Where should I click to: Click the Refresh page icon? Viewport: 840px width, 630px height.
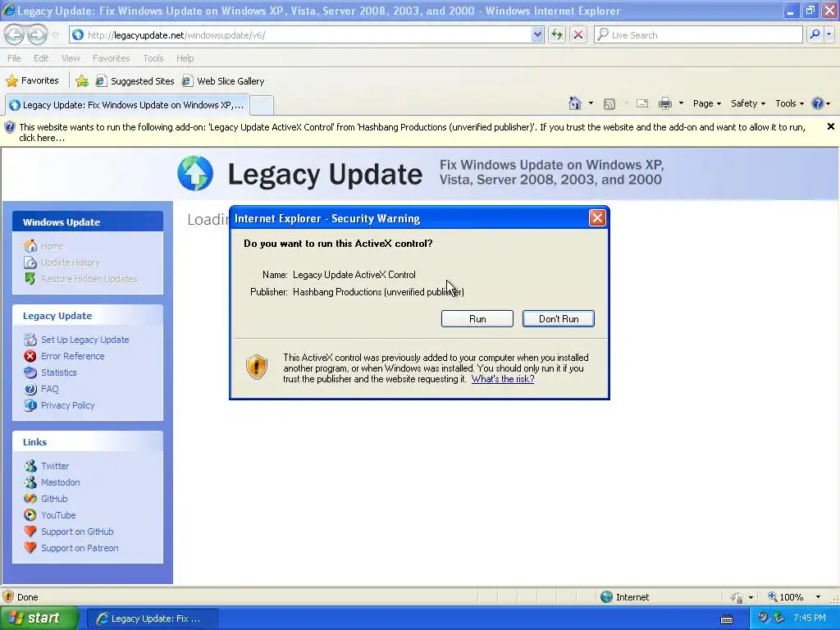pos(557,34)
